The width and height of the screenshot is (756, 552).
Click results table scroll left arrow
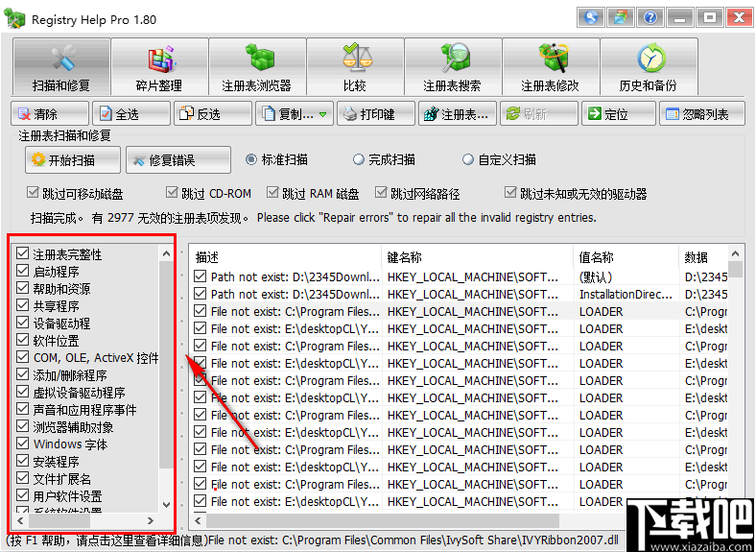click(x=199, y=520)
